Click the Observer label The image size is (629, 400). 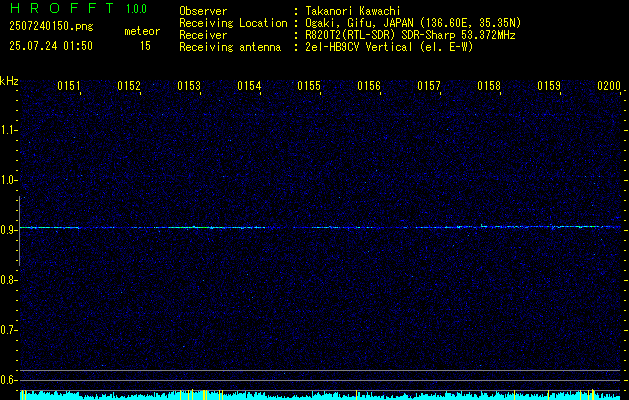point(203,11)
